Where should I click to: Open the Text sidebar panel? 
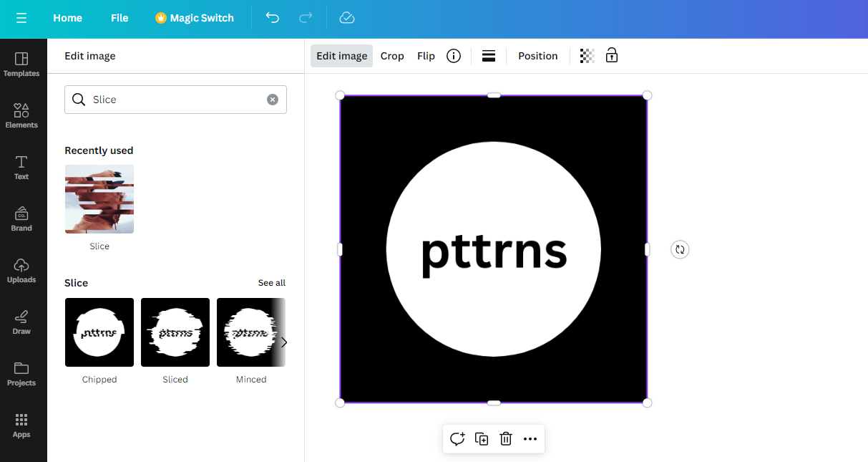(x=21, y=168)
